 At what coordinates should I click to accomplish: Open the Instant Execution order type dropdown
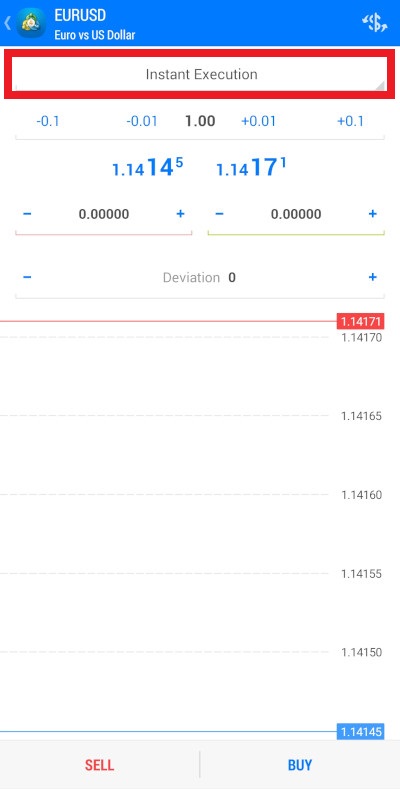click(x=200, y=74)
